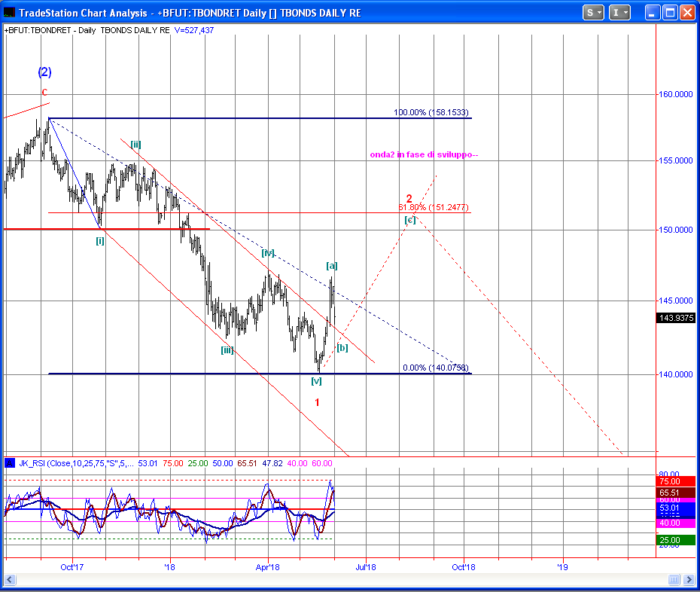The width and height of the screenshot is (700, 592).
Task: Open the S dropdown in title bar
Action: tap(593, 13)
